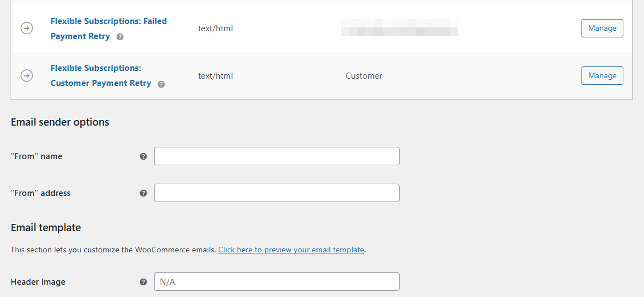Viewport: 644px width, 297px height.
Task: Click the arrow status icon for Customer Payment Retry
Action: [x=27, y=75]
